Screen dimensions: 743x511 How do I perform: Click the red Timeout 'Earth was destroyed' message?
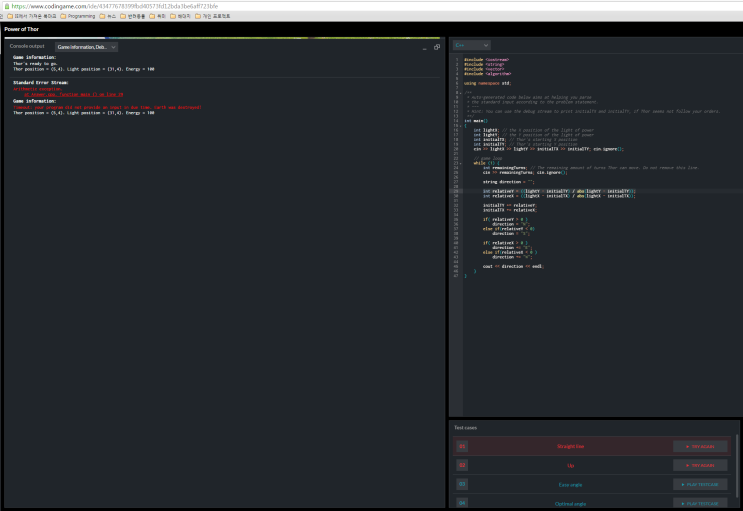[x=107, y=108]
